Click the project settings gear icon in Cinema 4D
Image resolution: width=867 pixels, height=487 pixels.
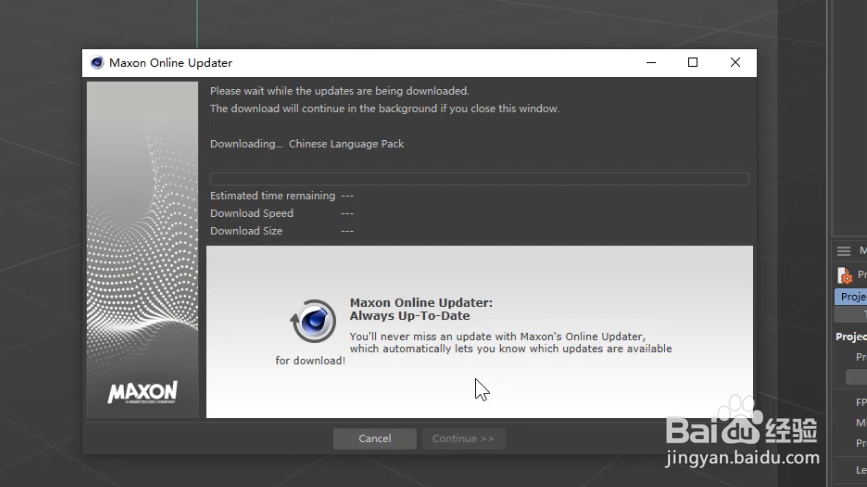click(x=844, y=275)
